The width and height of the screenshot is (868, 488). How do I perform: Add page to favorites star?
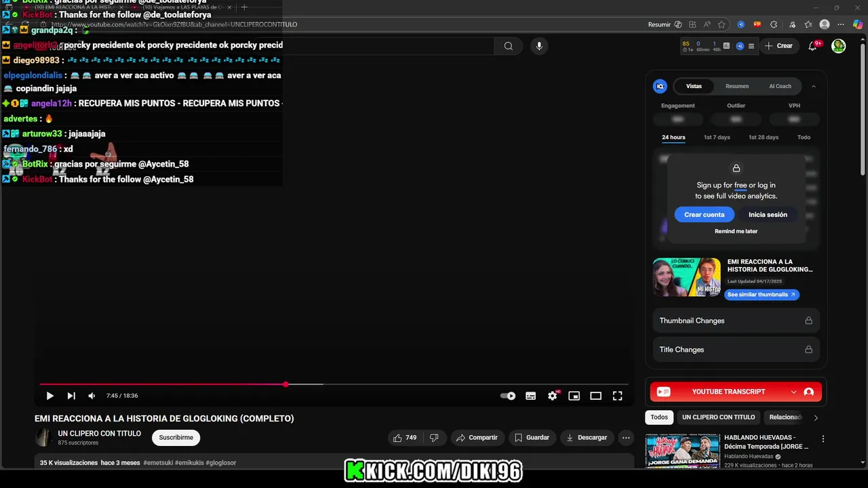pos(722,24)
